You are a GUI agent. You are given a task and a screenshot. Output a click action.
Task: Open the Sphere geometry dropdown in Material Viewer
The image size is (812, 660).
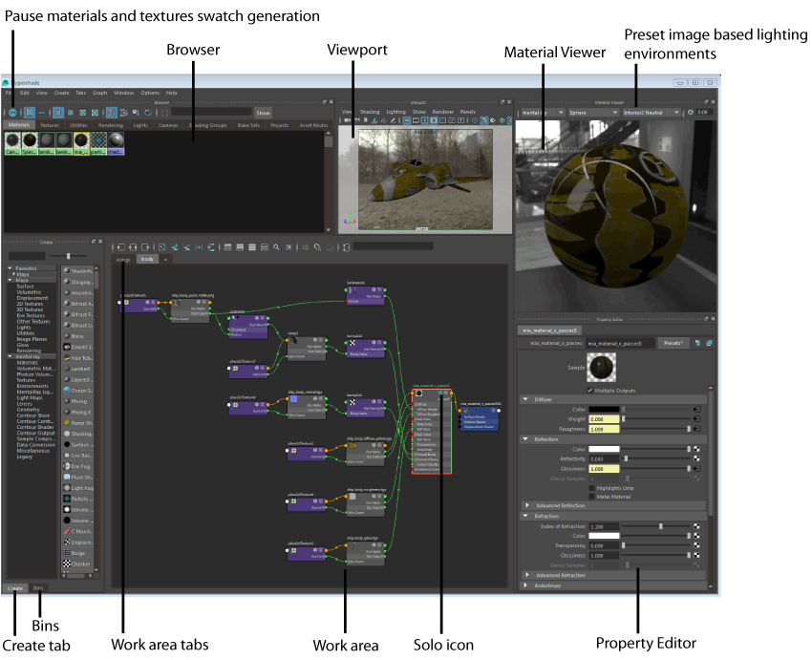[x=616, y=112]
